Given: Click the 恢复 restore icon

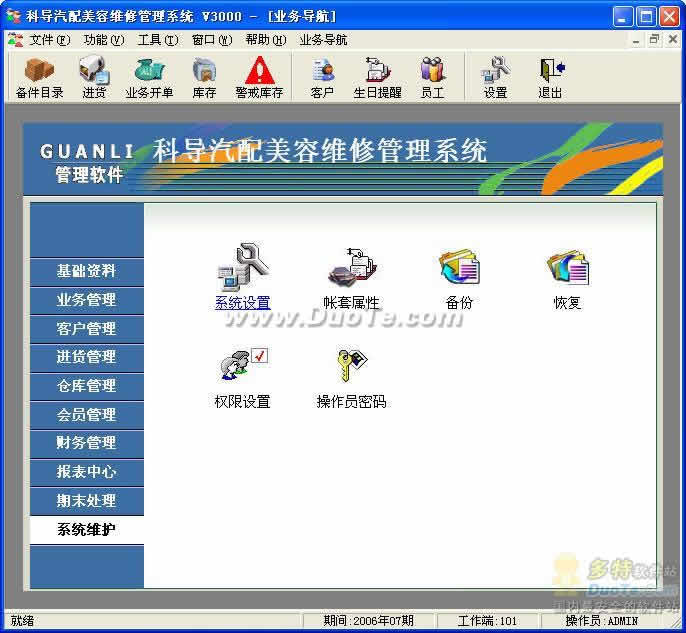Looking at the screenshot, I should tap(567, 277).
